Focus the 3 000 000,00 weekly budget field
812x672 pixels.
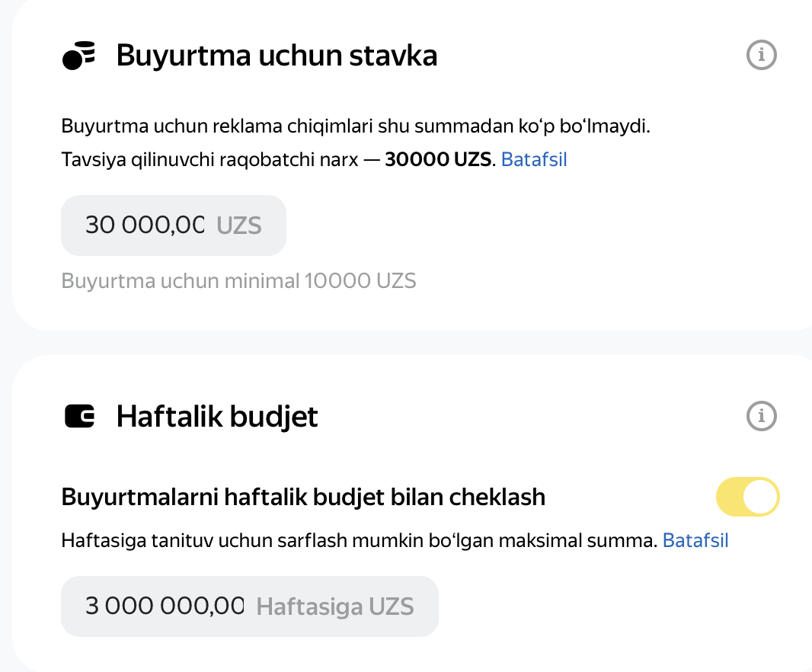pyautogui.click(x=250, y=606)
